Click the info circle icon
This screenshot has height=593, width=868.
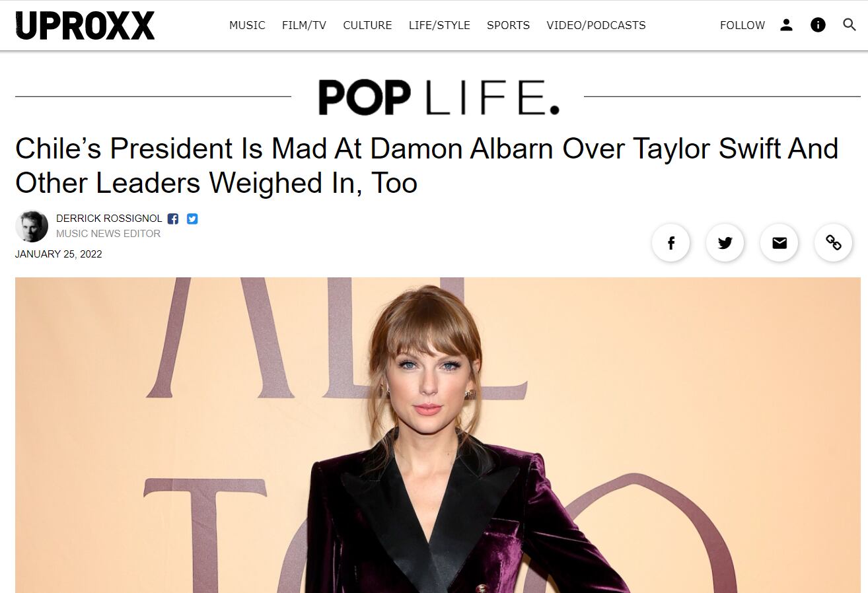(x=818, y=25)
